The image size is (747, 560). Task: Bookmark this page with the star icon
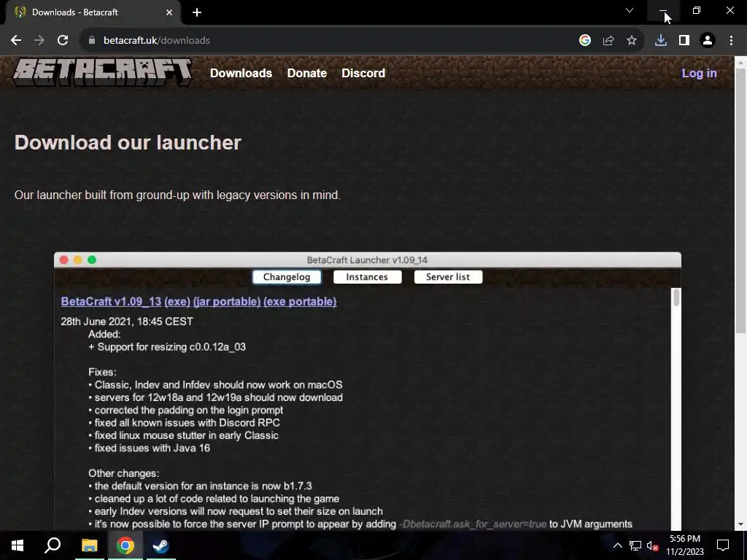tap(632, 41)
